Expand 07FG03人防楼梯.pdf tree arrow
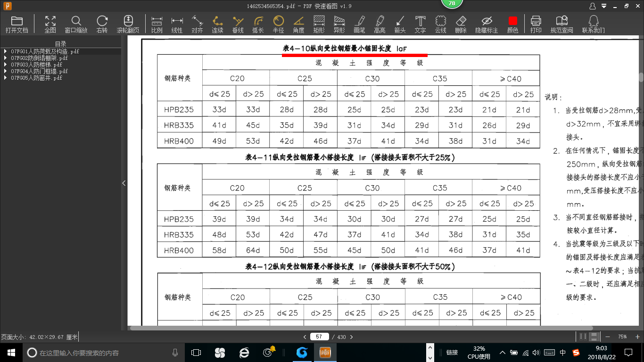644x362 pixels. pos(5,65)
